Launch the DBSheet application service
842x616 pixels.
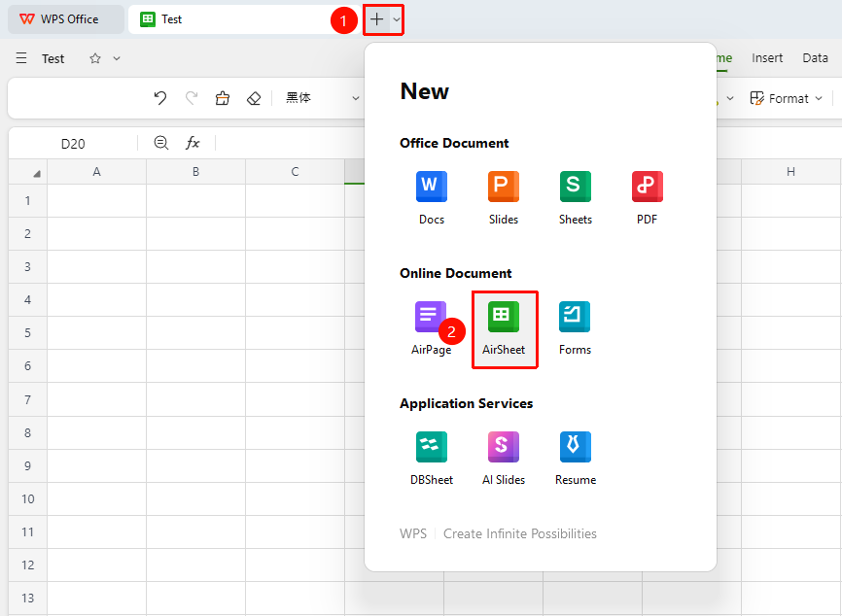[x=431, y=459]
